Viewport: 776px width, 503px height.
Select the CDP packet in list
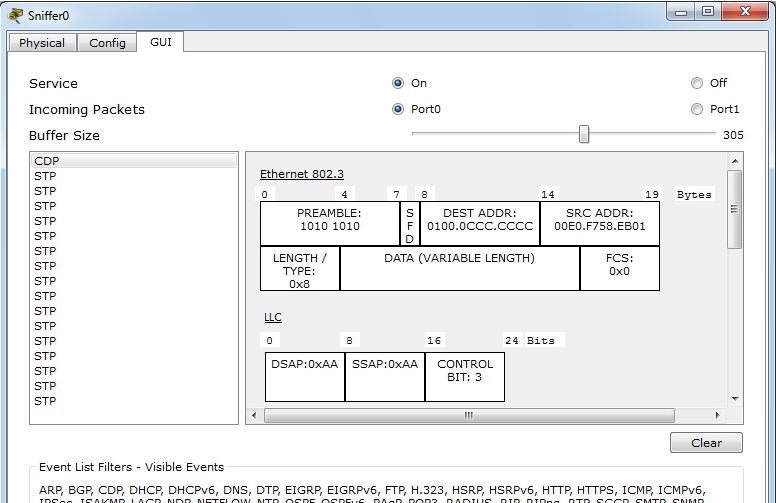(x=46, y=161)
